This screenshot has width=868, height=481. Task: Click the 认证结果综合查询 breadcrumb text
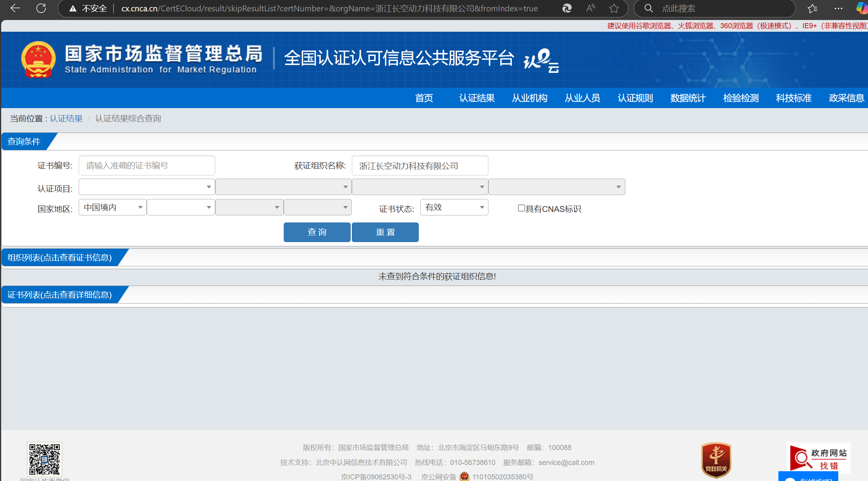128,118
